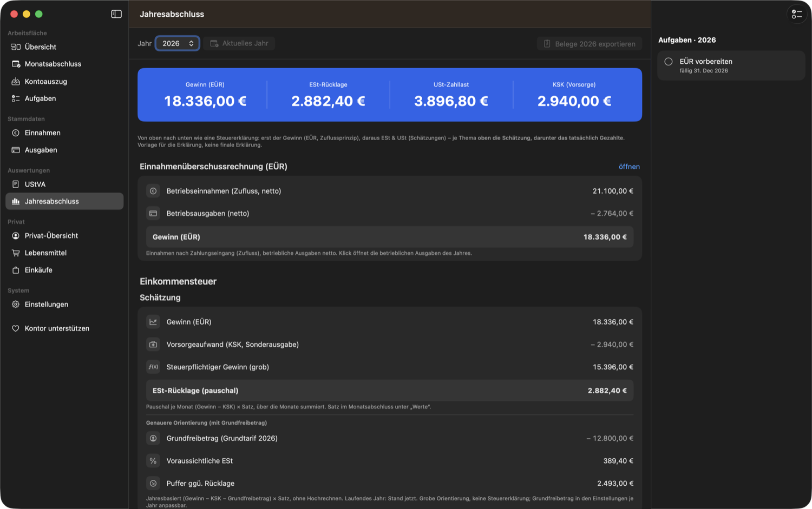Image resolution: width=812 pixels, height=509 pixels.
Task: Open the Jahr 2026 year selector
Action: (178, 43)
